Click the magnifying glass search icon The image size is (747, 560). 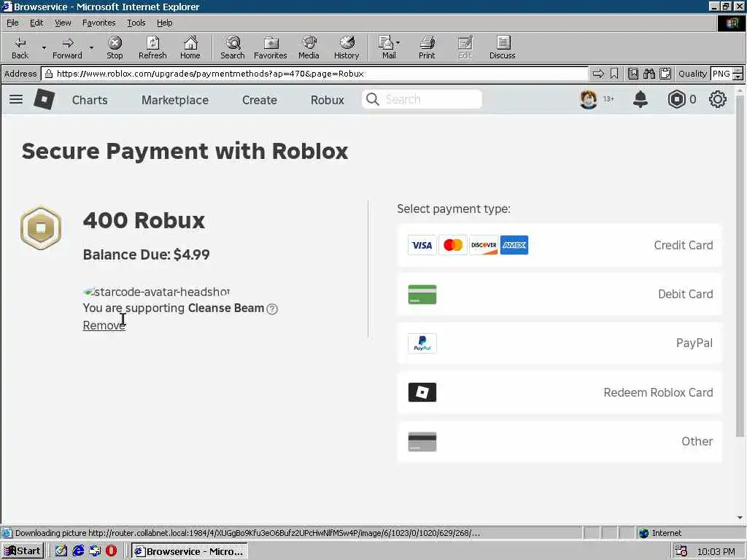click(x=373, y=99)
